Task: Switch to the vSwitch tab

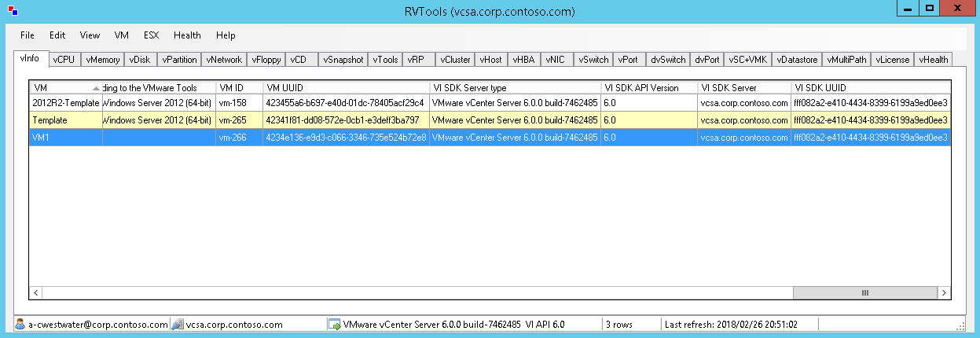Action: 593,60
